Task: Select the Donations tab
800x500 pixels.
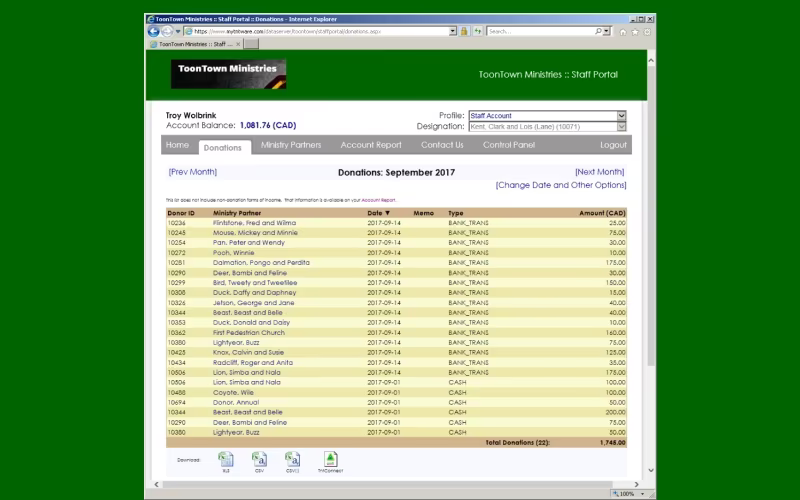Action: pyautogui.click(x=222, y=147)
